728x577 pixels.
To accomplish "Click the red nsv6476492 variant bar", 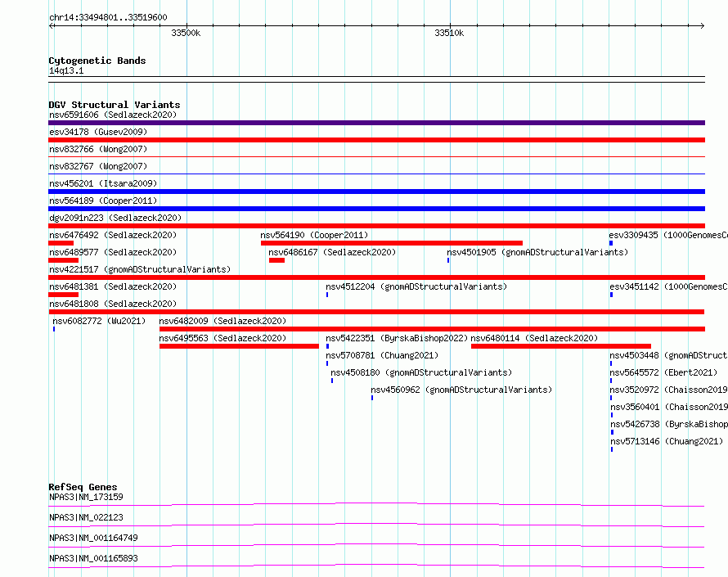I will 61,243.
